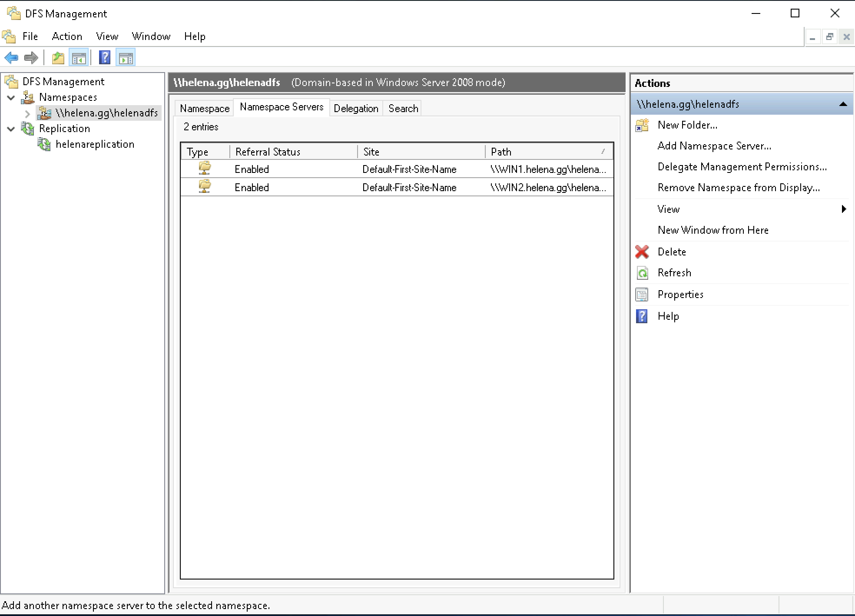Click the Forward arrow toolbar icon

click(x=31, y=57)
